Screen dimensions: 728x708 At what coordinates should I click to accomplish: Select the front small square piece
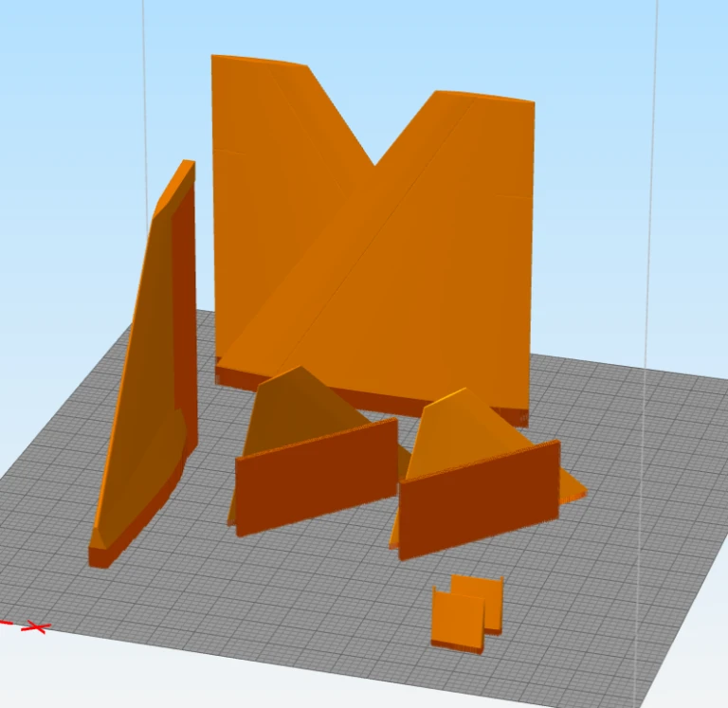pos(456,621)
